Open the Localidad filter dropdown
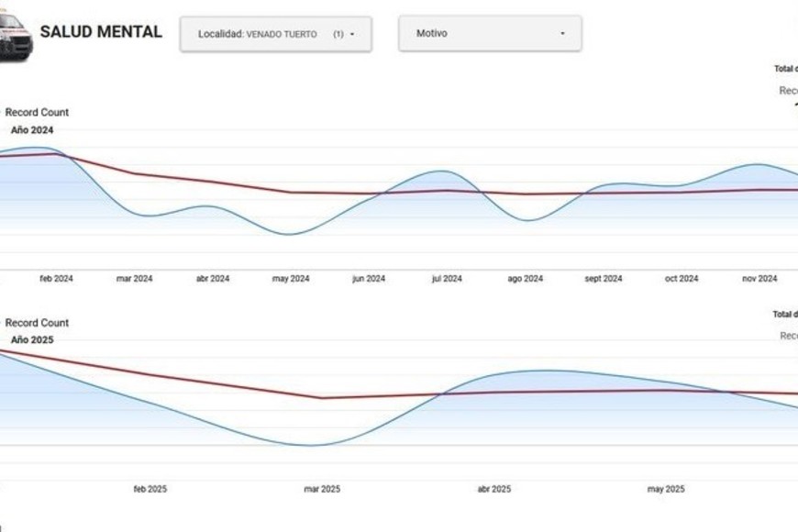 (275, 34)
